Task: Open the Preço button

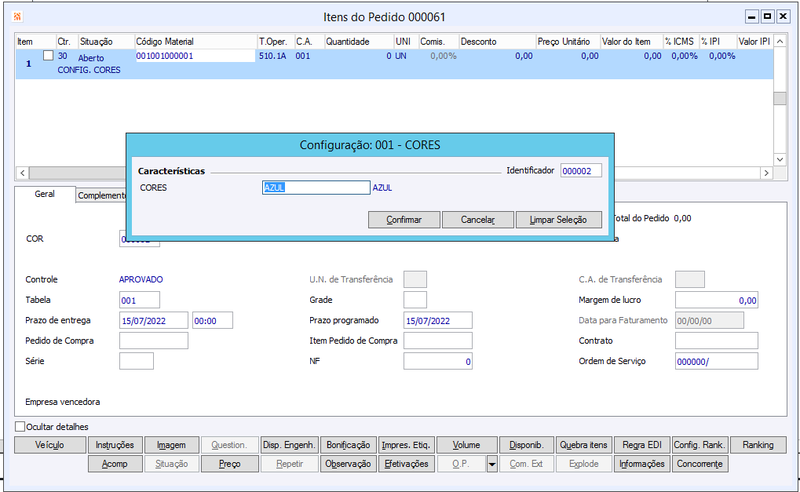Action: click(x=230, y=464)
